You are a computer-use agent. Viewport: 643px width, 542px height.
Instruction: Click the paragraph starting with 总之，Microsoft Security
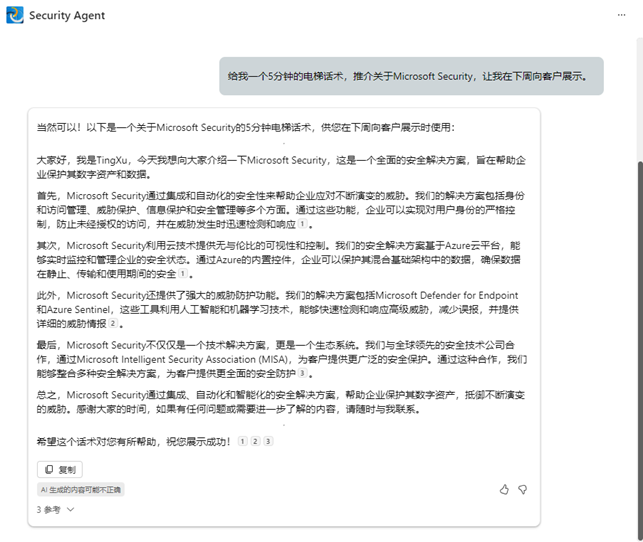click(281, 402)
